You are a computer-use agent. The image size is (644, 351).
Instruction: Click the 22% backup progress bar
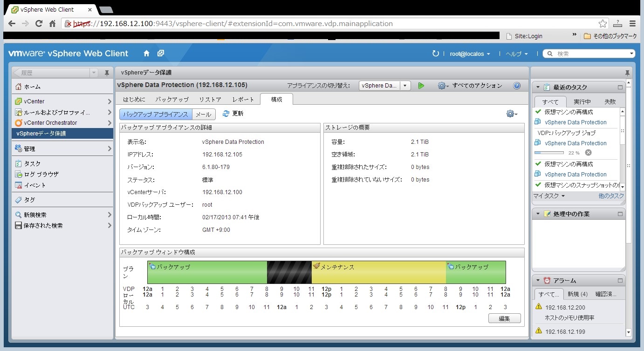pyautogui.click(x=549, y=153)
